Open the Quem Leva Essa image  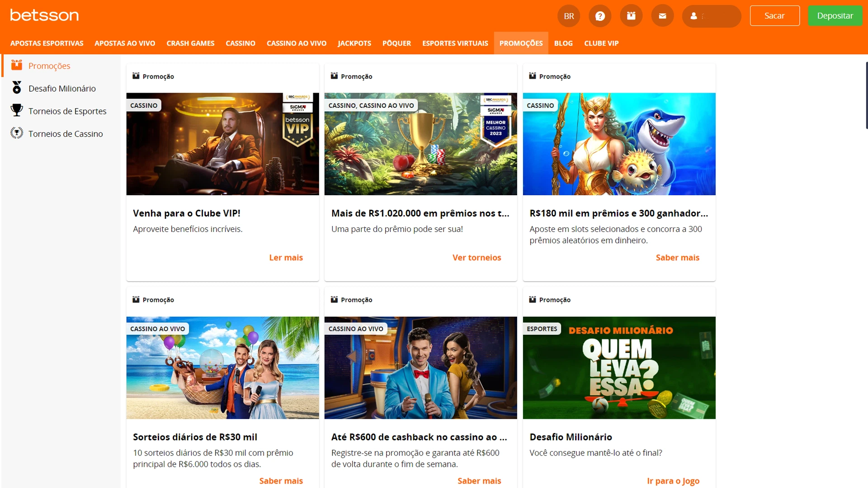click(x=619, y=368)
